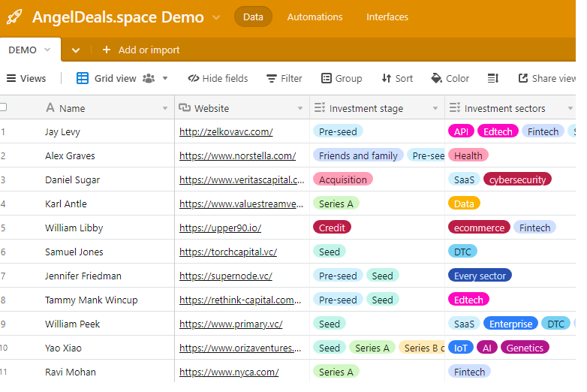This screenshot has width=587, height=392.
Task: Click the Name column header
Action: pyautogui.click(x=87, y=108)
